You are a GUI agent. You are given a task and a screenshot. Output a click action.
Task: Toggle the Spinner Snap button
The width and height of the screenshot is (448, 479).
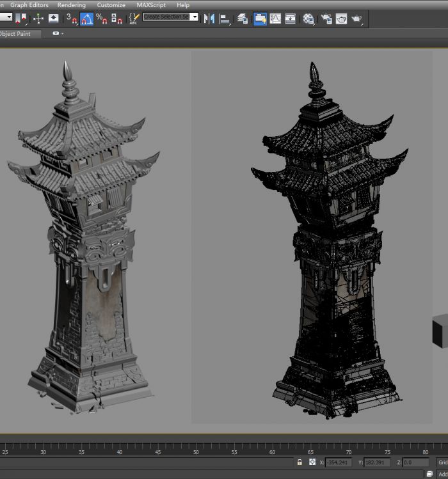[x=116, y=19]
